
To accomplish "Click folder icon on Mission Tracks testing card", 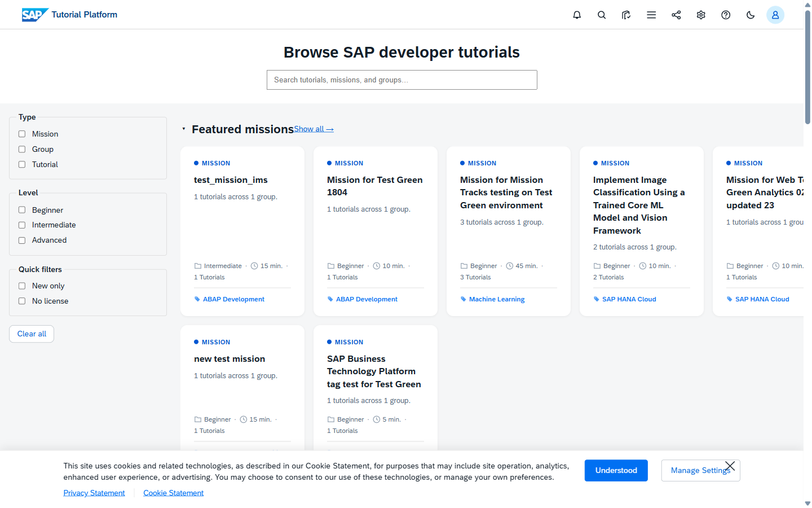I will (464, 266).
